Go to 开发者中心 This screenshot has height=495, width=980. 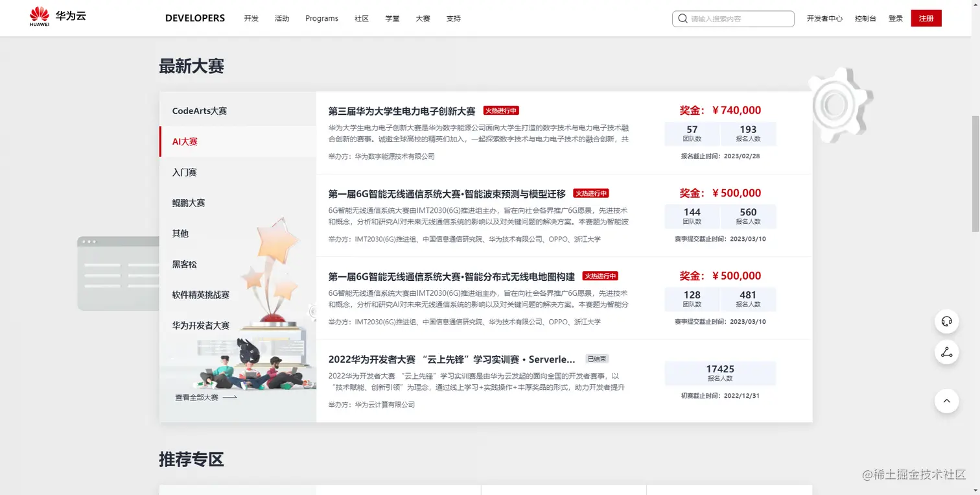click(x=824, y=19)
